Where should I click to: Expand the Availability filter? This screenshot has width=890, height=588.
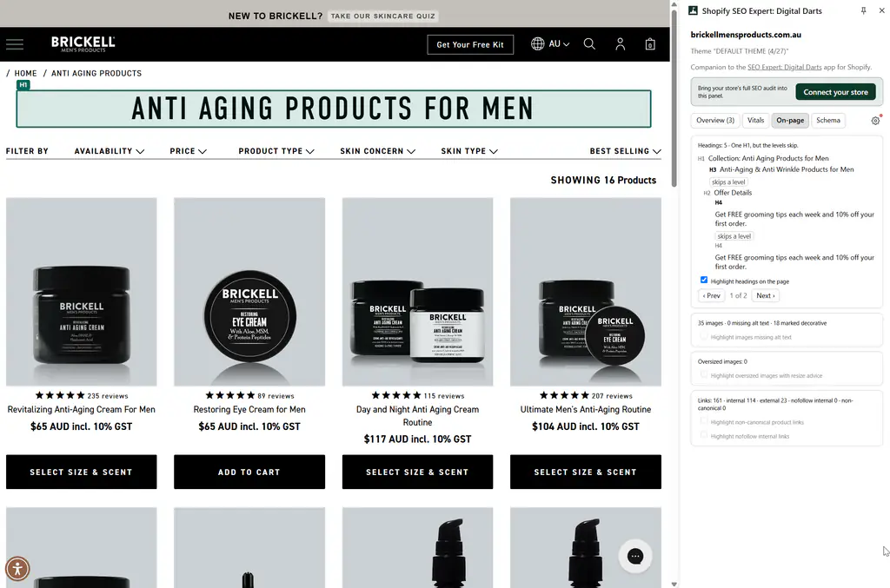tap(109, 151)
